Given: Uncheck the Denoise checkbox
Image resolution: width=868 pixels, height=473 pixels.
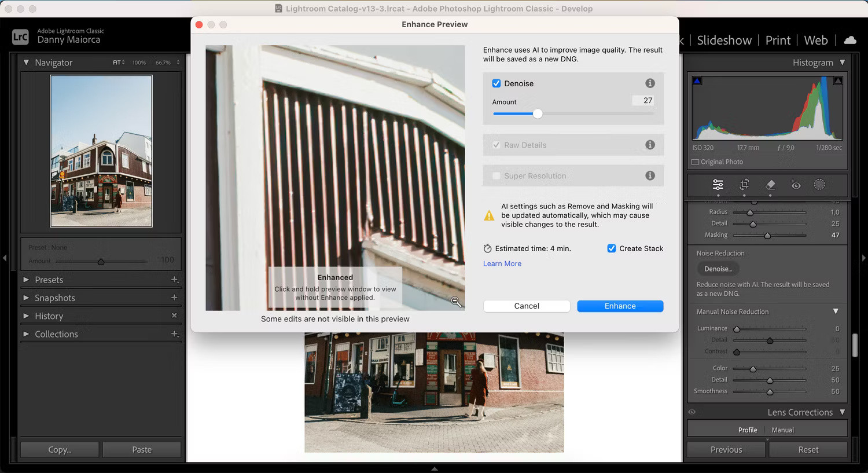Looking at the screenshot, I should [x=496, y=83].
